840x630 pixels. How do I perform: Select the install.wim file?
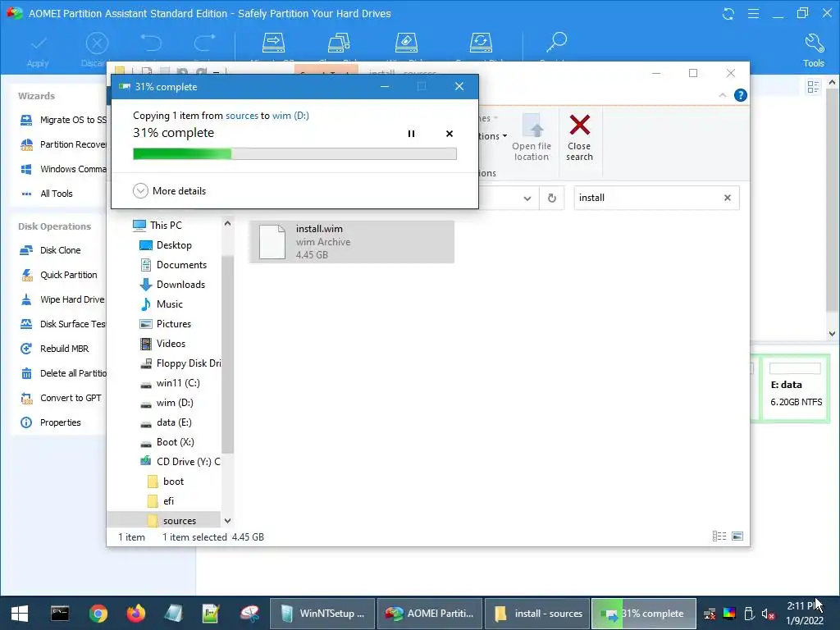(351, 242)
